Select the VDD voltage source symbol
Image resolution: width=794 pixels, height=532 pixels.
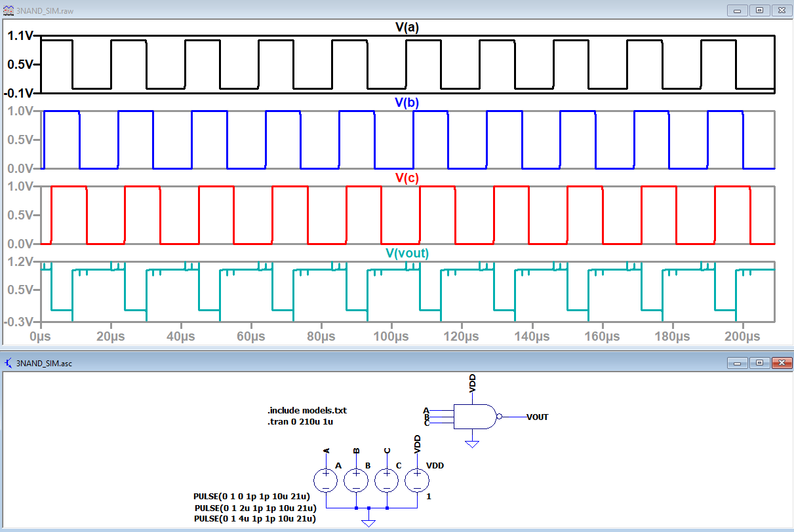point(418,480)
